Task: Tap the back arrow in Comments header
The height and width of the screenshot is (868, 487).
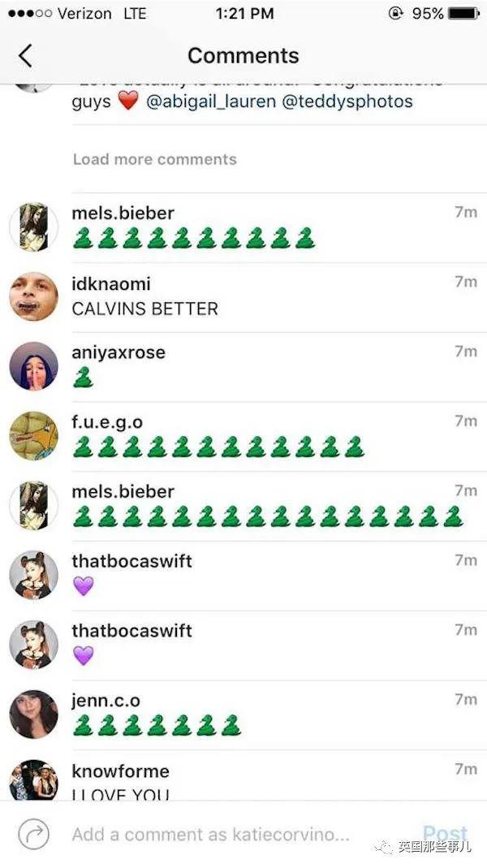Action: click(25, 56)
